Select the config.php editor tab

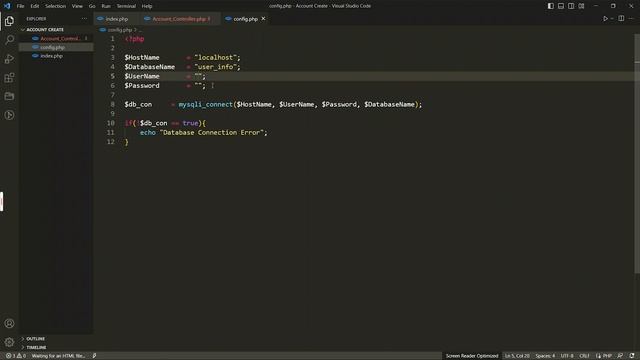click(x=245, y=19)
